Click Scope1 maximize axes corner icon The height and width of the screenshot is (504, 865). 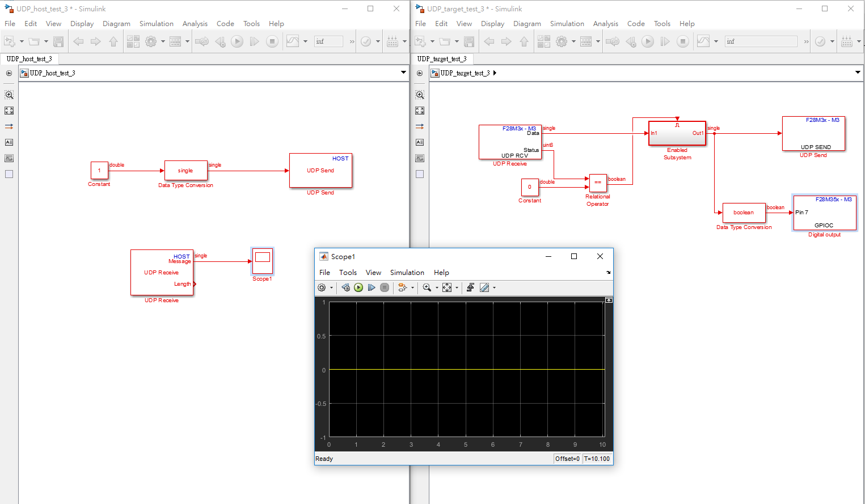click(x=609, y=300)
